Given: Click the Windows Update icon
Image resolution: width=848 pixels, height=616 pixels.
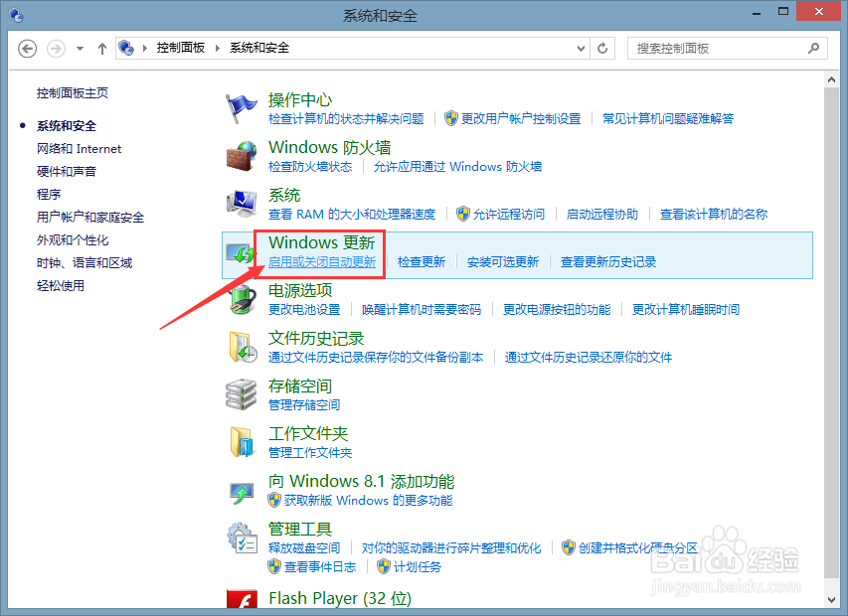Looking at the screenshot, I should click(x=241, y=252).
